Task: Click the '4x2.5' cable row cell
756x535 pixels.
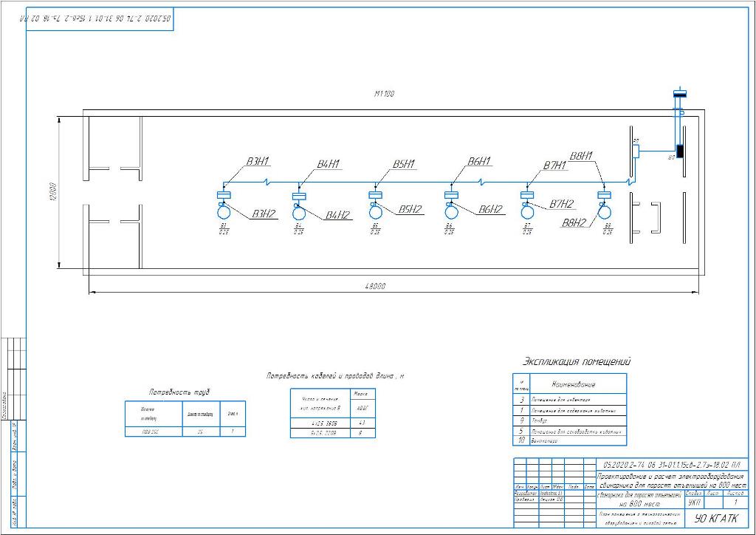Action: click(320, 423)
